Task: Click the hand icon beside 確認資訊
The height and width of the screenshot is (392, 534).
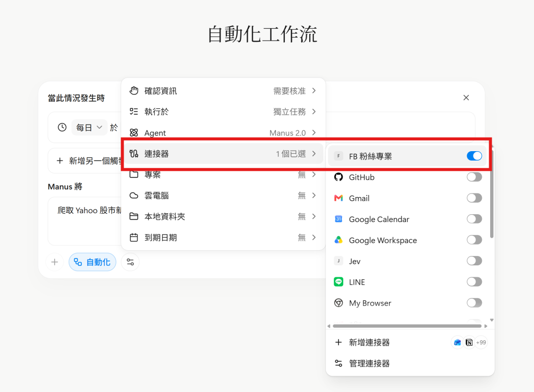Action: click(x=134, y=91)
